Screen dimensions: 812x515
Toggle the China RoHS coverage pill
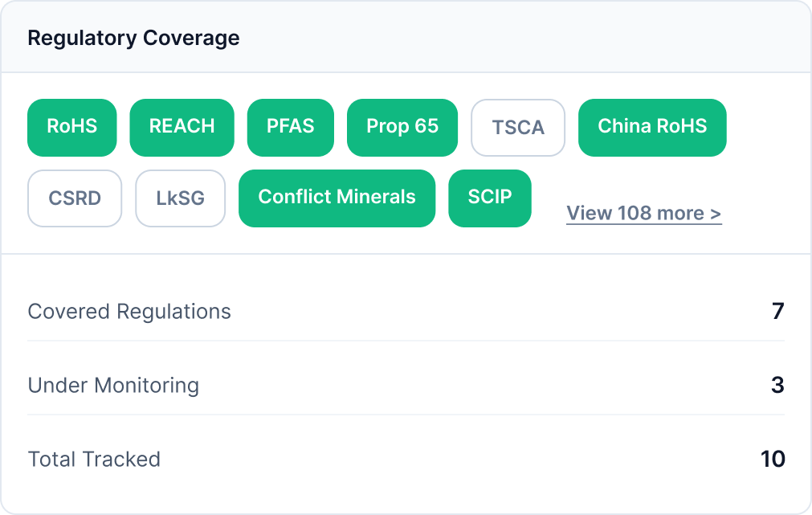pos(652,127)
